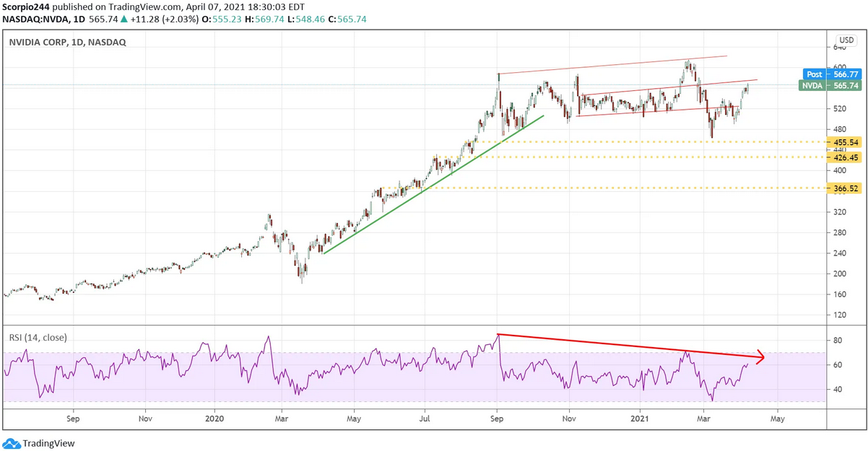Click the 455.54 support level label

pyautogui.click(x=846, y=142)
